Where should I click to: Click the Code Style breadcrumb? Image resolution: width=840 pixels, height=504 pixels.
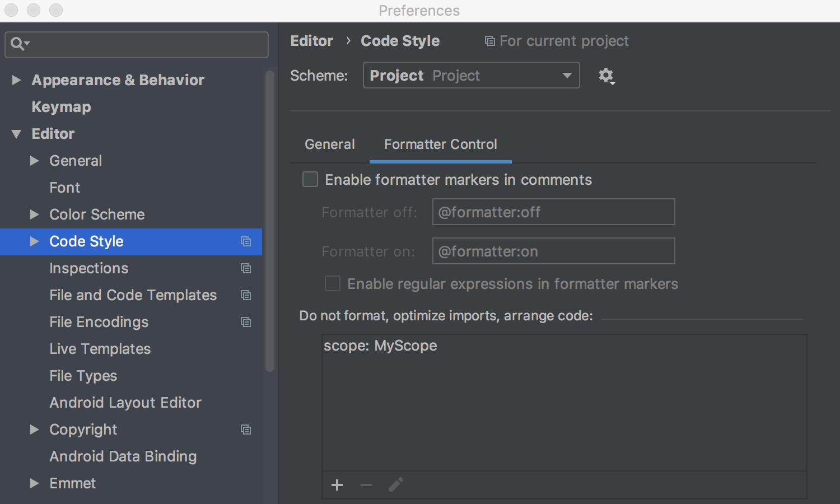[400, 41]
